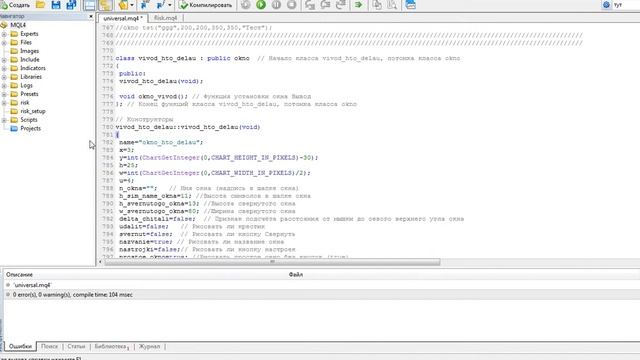Click the grey pause debugging icon

(276, 5)
